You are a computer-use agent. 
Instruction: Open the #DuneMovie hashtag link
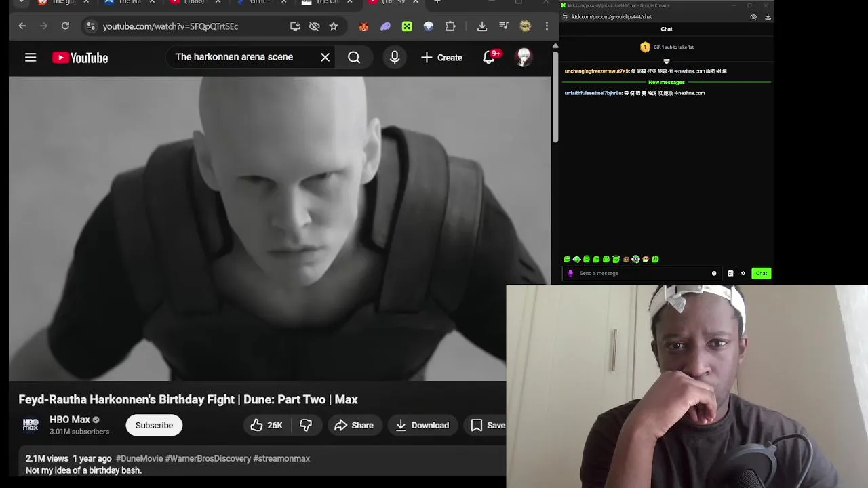(139, 459)
